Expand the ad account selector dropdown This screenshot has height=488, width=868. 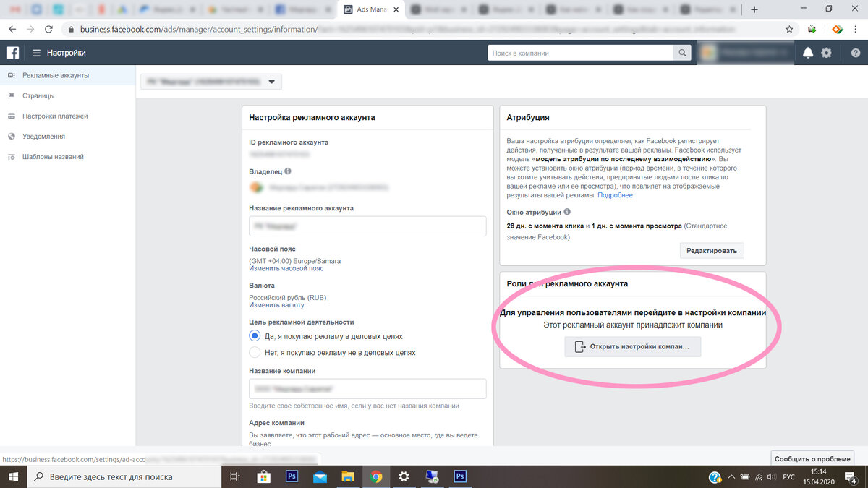[x=211, y=82]
